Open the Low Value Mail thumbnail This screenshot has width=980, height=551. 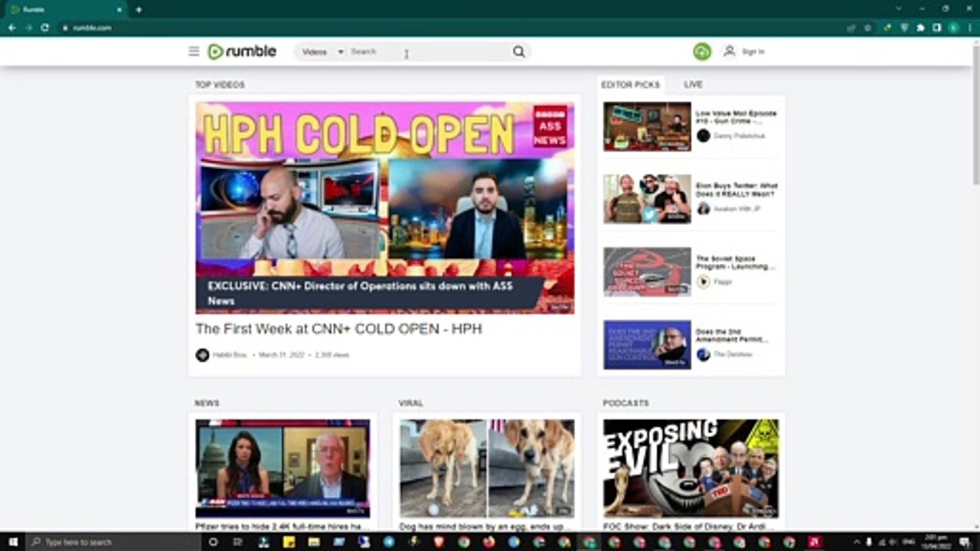647,126
